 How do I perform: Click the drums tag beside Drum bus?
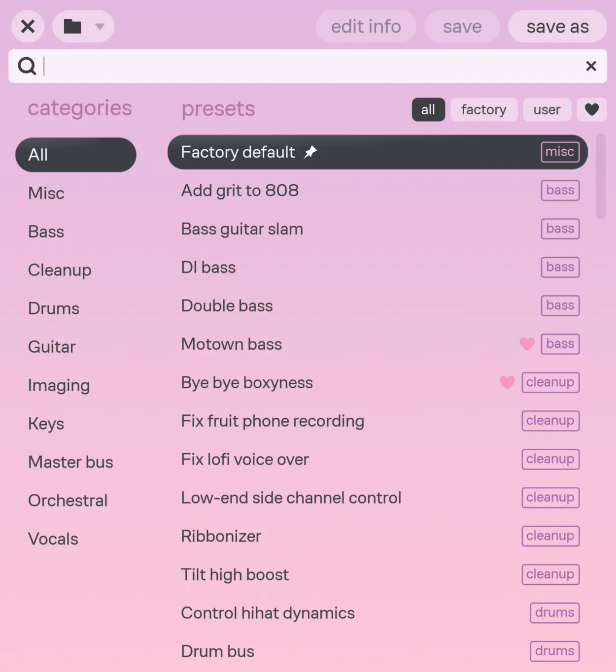pyautogui.click(x=554, y=651)
